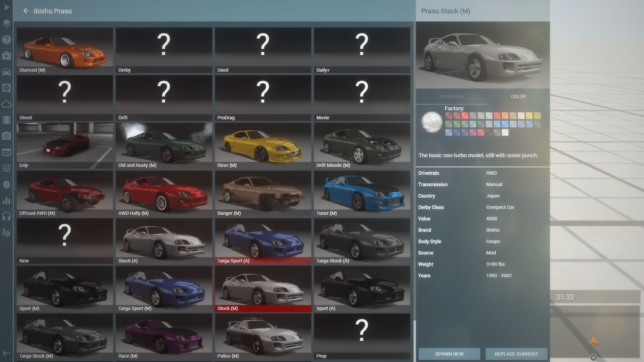644x362 pixels.
Task: Open the bug debug icon in sidebar
Action: [7, 184]
